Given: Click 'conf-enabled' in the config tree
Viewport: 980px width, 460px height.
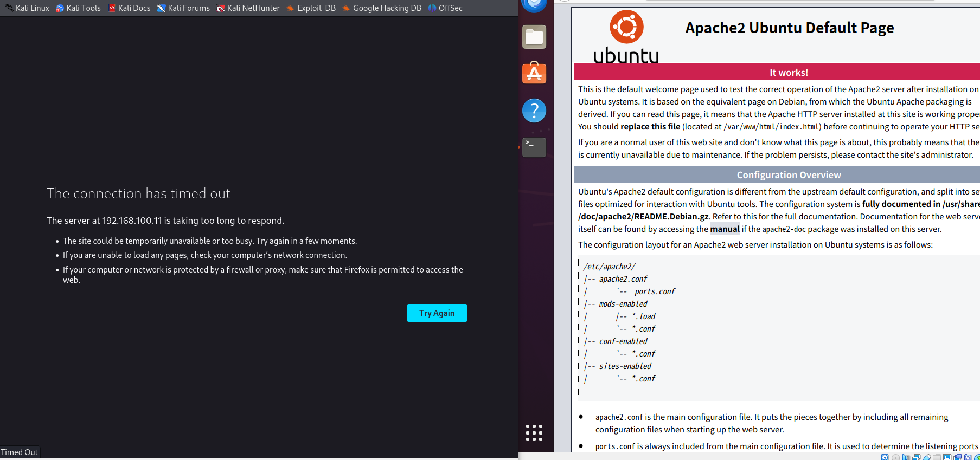Looking at the screenshot, I should point(623,341).
